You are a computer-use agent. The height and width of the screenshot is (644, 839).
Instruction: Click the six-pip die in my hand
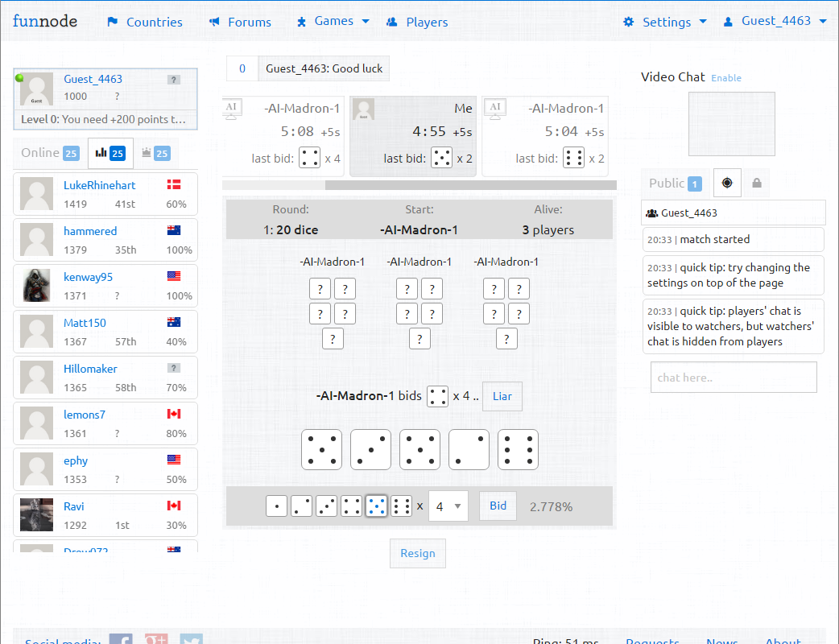(x=518, y=450)
